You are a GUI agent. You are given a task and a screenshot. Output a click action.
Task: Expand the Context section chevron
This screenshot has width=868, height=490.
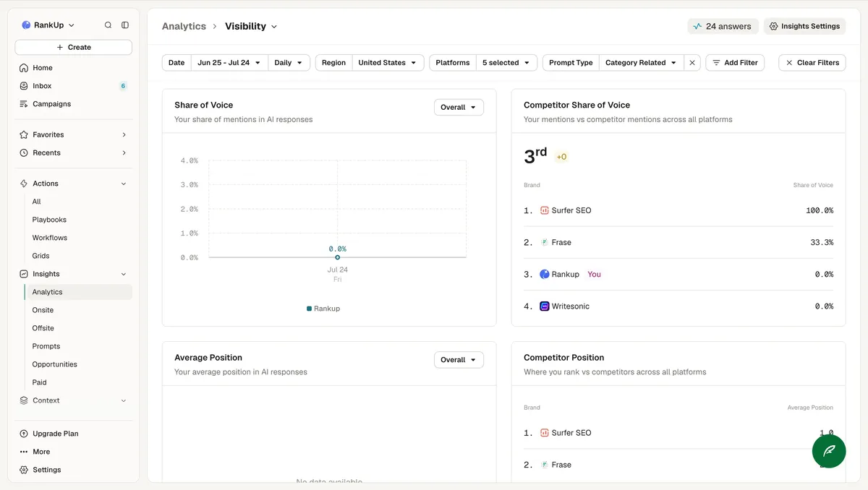point(124,400)
